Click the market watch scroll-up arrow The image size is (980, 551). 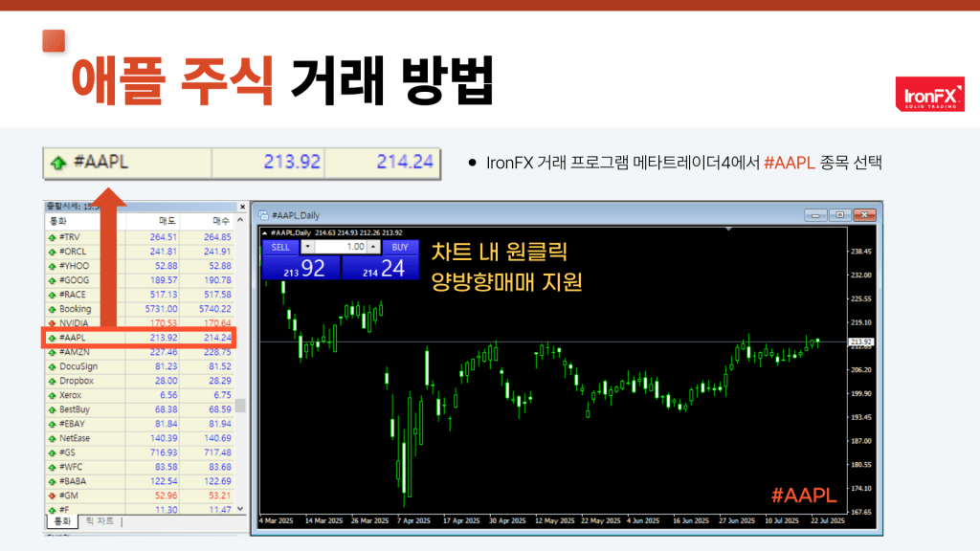[240, 221]
